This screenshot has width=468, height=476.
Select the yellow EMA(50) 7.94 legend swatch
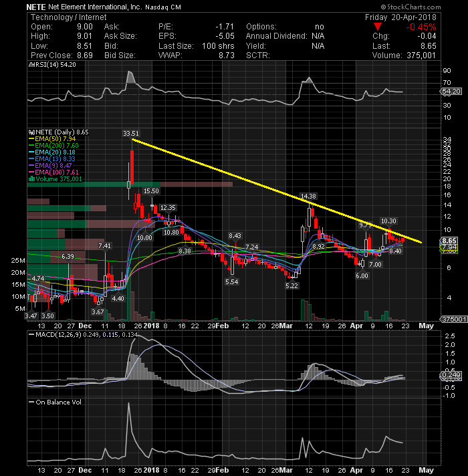[x=31, y=139]
